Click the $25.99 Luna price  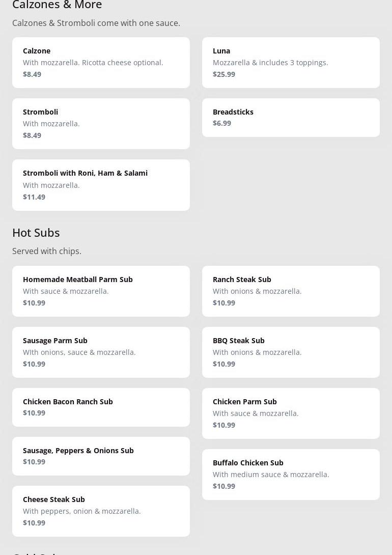pos(224,74)
